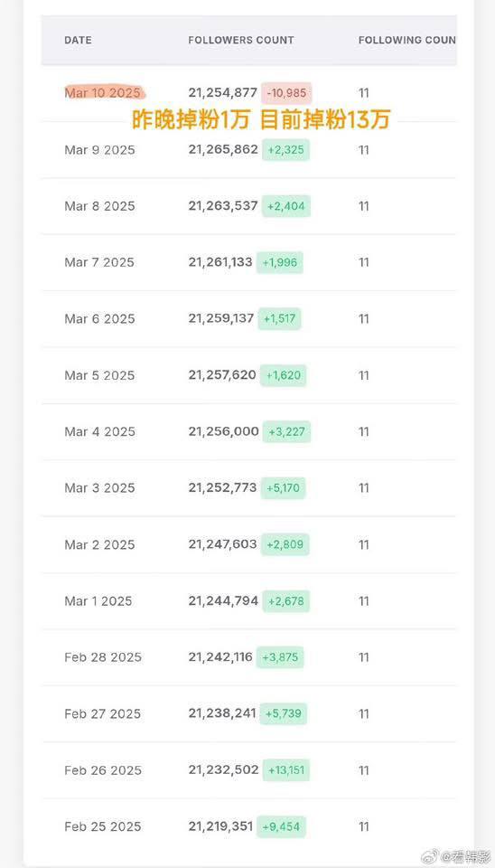Click the orange Chinese annotation text
This screenshot has height=868, width=495.
(x=260, y=119)
